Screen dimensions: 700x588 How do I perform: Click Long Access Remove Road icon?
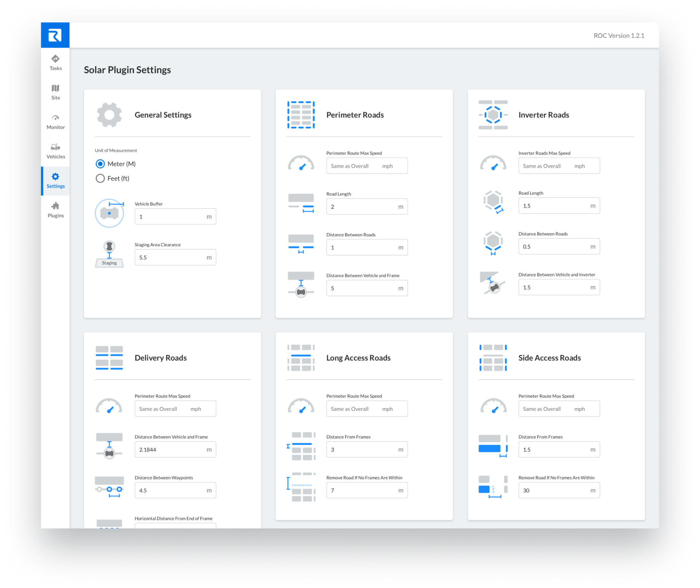[x=301, y=487]
